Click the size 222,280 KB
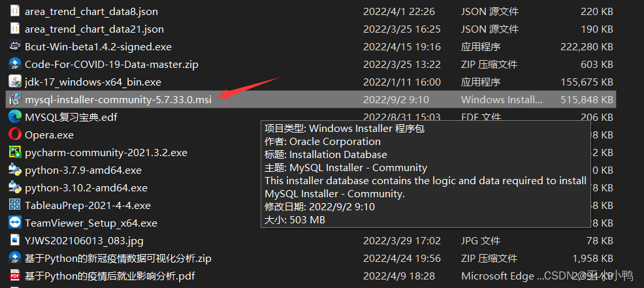This screenshot has height=288, width=644. (587, 47)
